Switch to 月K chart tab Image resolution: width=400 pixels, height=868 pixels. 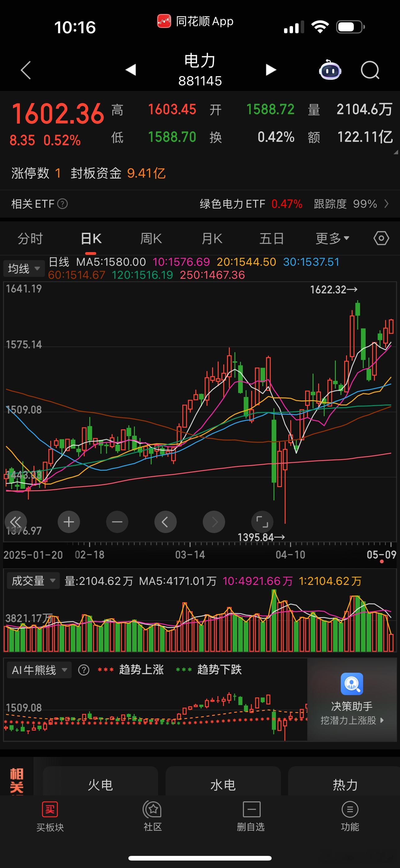pos(212,238)
